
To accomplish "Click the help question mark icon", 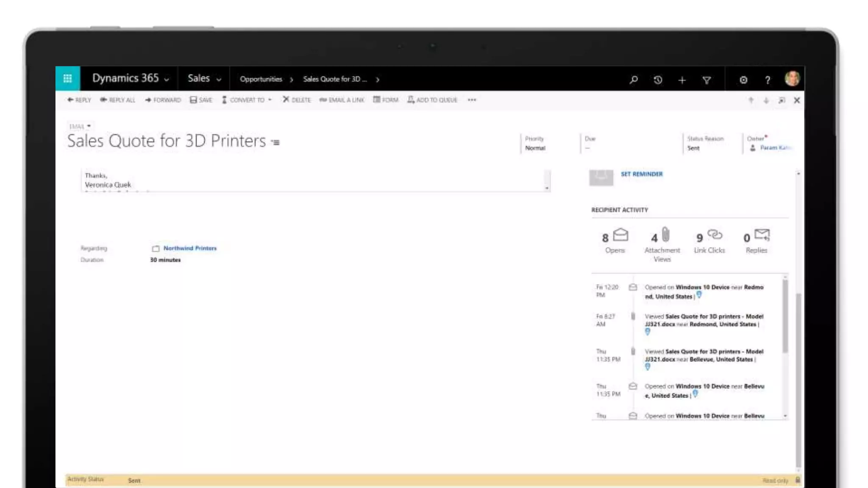I will [x=768, y=80].
